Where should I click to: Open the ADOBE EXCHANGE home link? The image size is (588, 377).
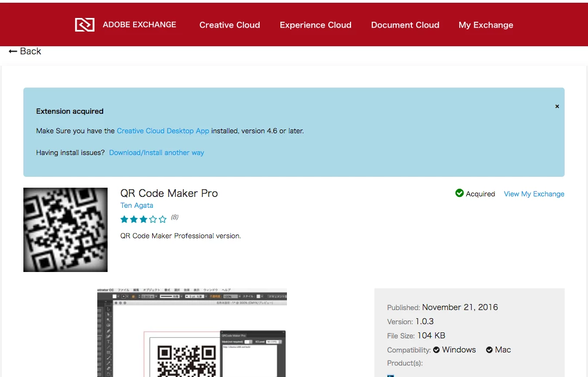pos(139,25)
